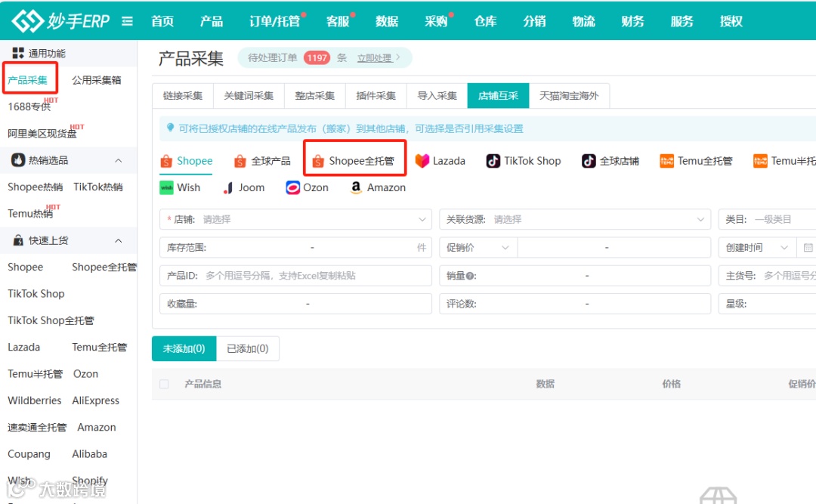Open the 首页 top menu

coord(162,21)
